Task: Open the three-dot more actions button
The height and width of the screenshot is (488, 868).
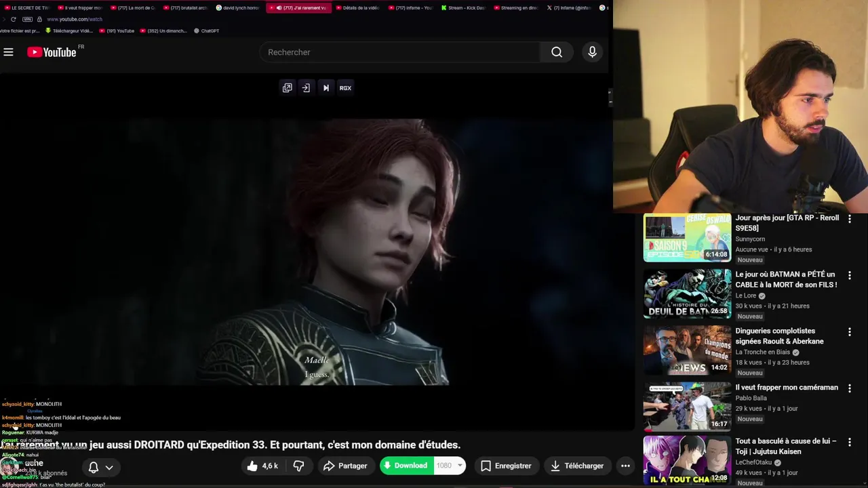Action: 625,466
